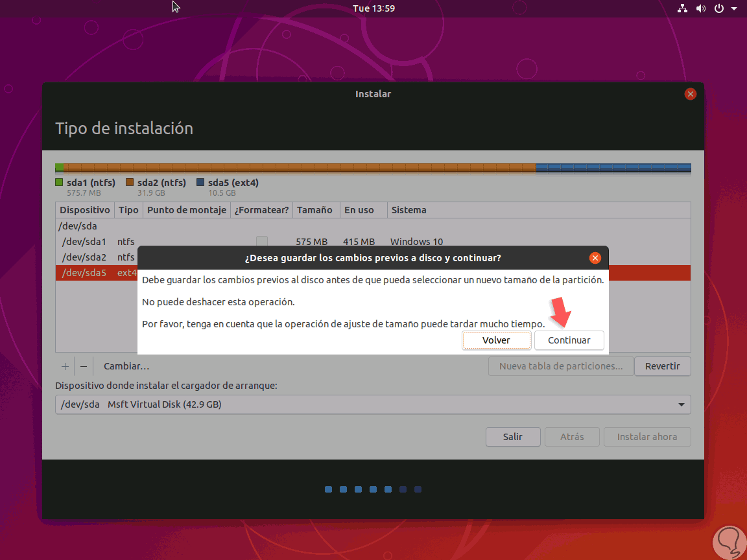Click the Atrás button

[572, 437]
